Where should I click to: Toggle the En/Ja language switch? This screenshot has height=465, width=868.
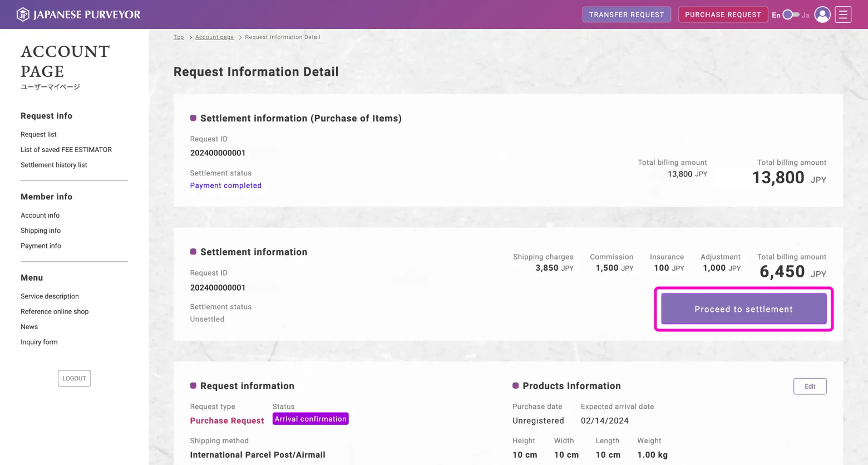(x=791, y=14)
